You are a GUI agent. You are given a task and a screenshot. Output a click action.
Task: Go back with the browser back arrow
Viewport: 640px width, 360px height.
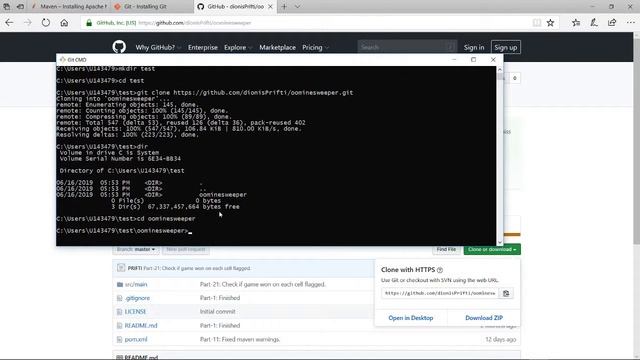(x=9, y=23)
